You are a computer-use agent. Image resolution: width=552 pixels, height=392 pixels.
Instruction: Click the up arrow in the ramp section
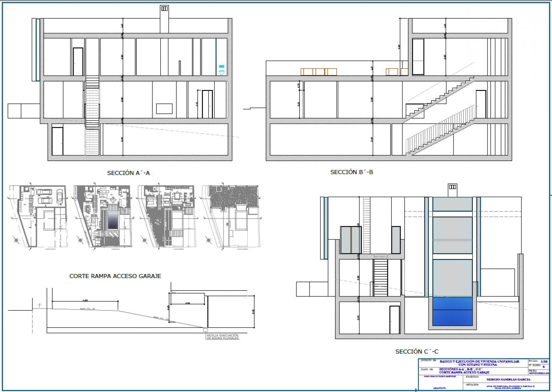pyautogui.click(x=40, y=305)
